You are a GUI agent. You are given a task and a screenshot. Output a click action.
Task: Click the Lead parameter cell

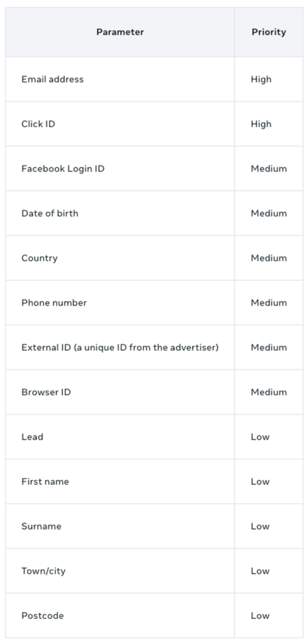tap(120, 437)
